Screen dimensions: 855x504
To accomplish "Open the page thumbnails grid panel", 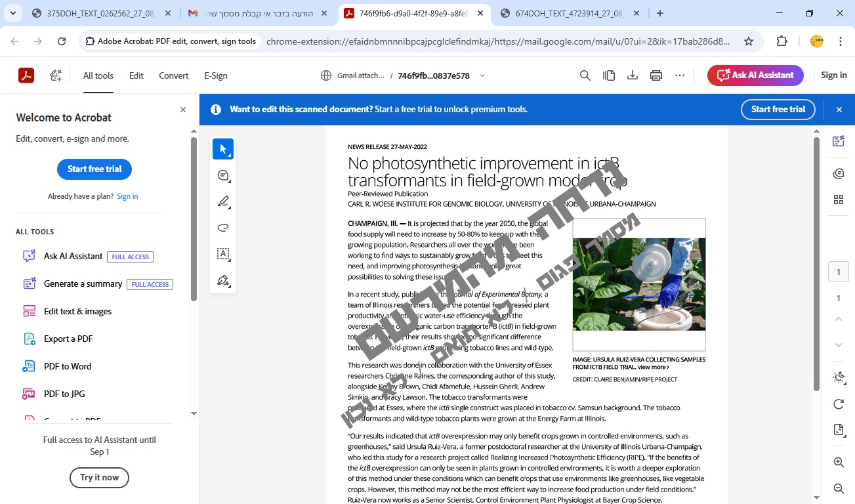I will (x=838, y=199).
